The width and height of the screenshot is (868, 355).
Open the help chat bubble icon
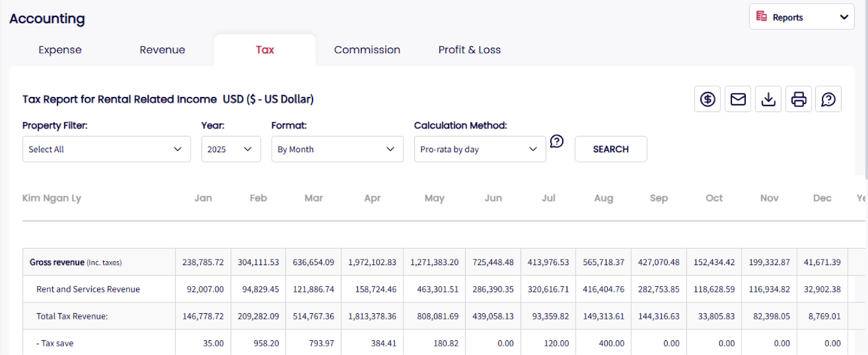[x=828, y=99]
